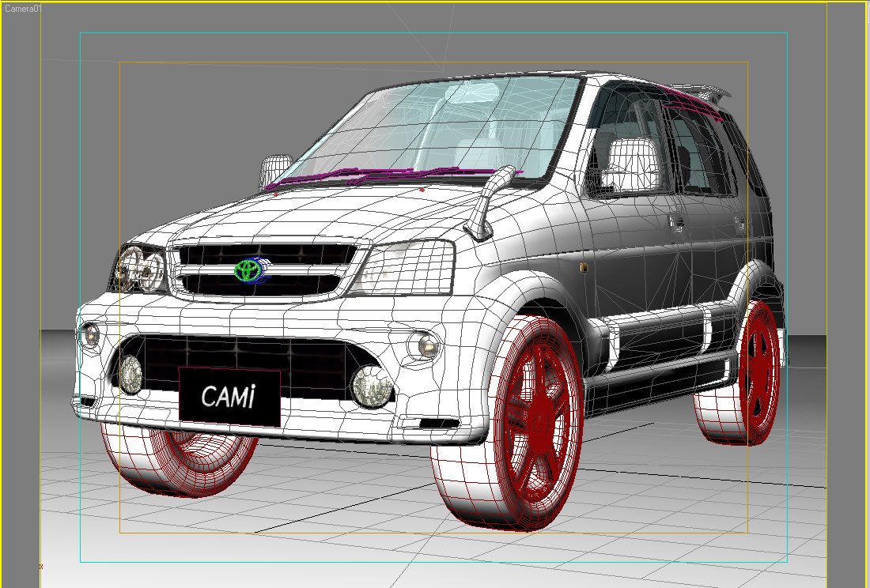Select the small orange side marker on the fender

pyautogui.click(x=581, y=269)
